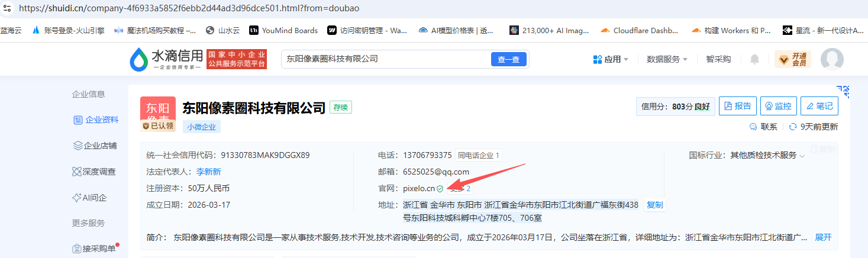Open the 星流 - 新一代设计A... bookmark
The height and width of the screenshot is (258, 868).
point(824,30)
